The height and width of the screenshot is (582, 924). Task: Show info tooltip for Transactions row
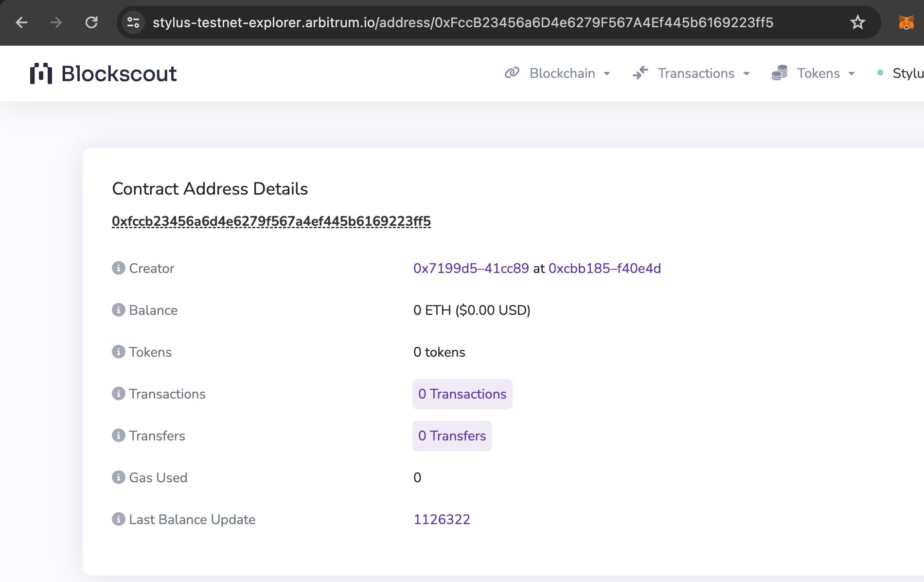click(118, 394)
